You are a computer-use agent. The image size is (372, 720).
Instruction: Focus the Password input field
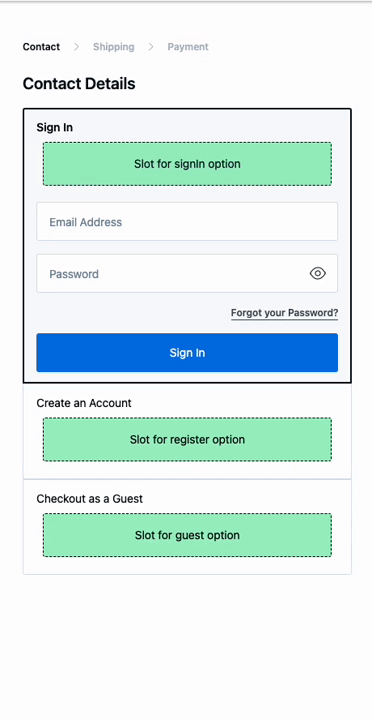tap(187, 273)
